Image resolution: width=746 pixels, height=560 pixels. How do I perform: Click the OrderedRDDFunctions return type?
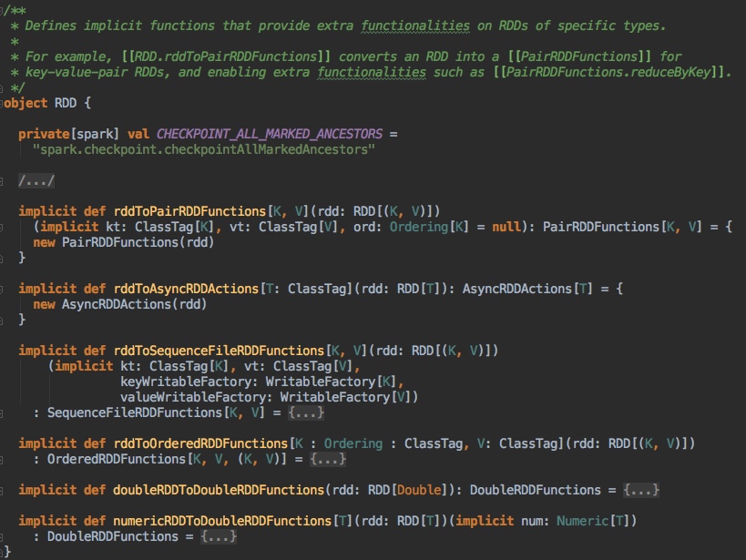117,459
